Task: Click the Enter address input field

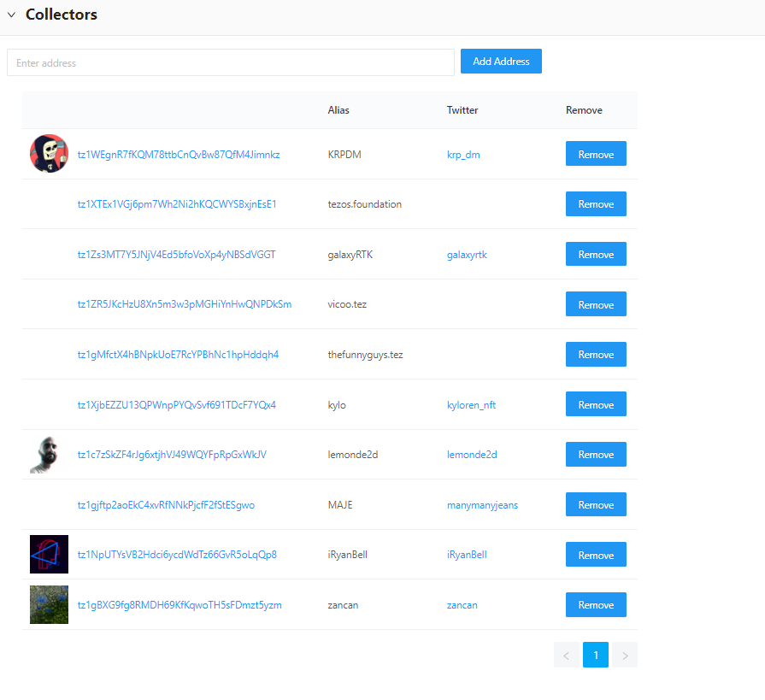Action: 230,62
